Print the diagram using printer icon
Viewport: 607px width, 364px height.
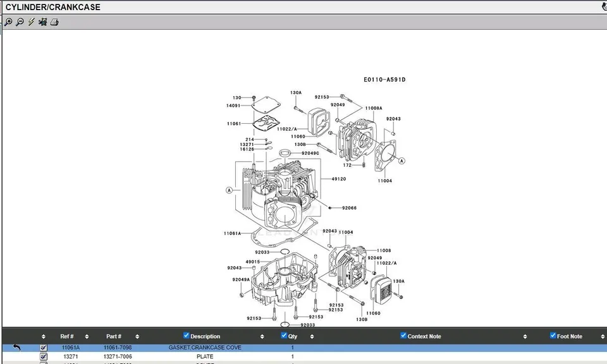tap(54, 22)
